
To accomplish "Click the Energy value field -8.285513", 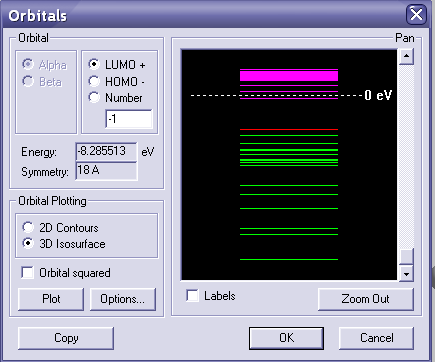I will pos(106,151).
